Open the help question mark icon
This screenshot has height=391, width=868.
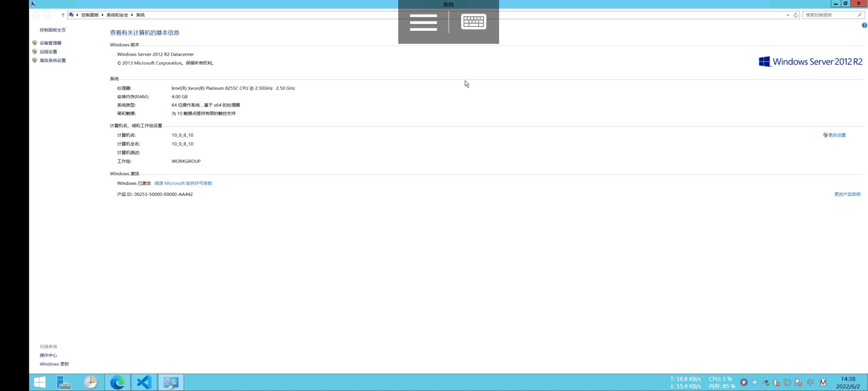click(x=864, y=25)
